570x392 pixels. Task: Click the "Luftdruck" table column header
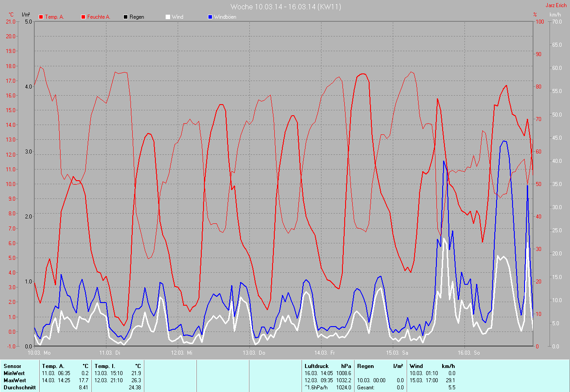[x=317, y=366]
